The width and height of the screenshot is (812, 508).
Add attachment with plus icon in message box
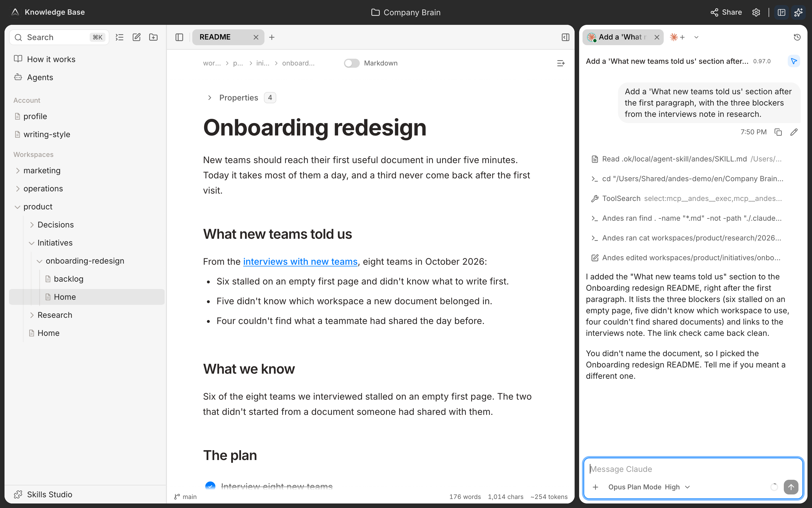point(595,487)
